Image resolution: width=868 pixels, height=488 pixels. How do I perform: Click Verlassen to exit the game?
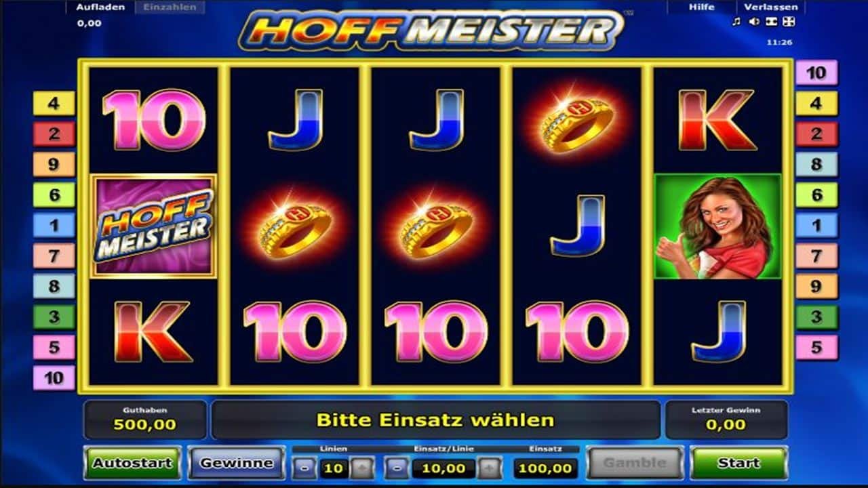click(x=770, y=7)
